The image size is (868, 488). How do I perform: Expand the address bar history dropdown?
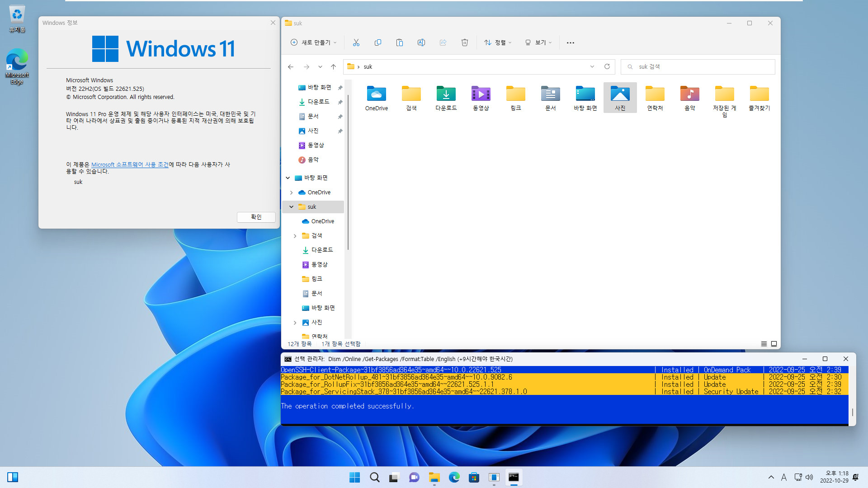point(592,66)
